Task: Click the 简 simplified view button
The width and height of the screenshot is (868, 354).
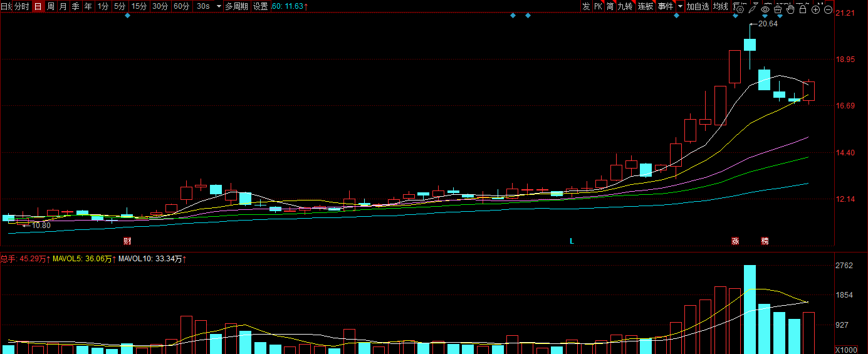Action: [610, 6]
